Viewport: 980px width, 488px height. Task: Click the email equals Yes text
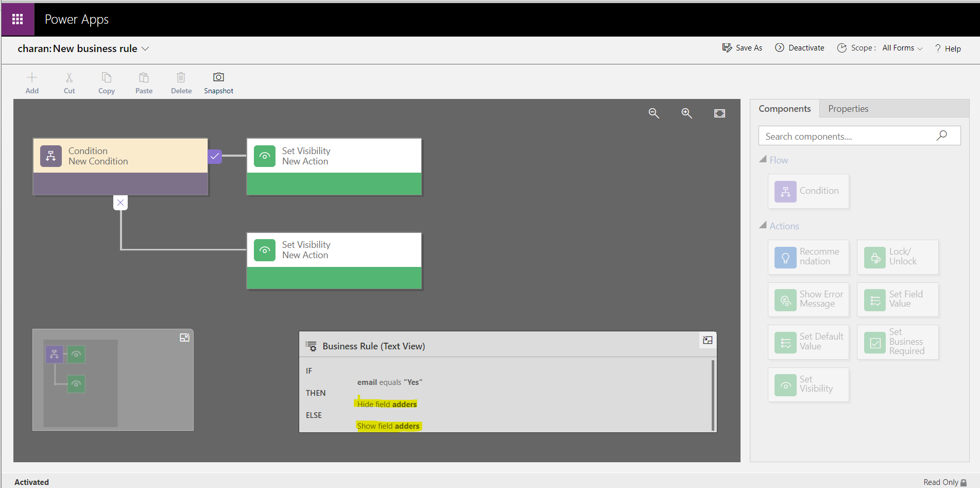coord(389,382)
